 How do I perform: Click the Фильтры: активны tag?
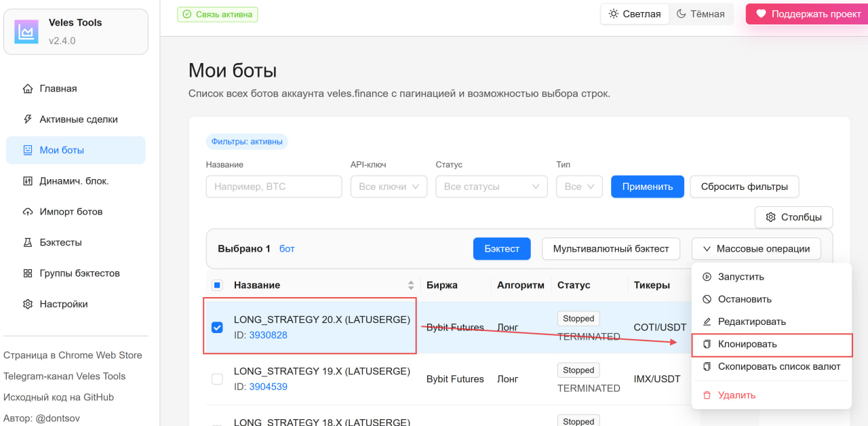tap(247, 142)
